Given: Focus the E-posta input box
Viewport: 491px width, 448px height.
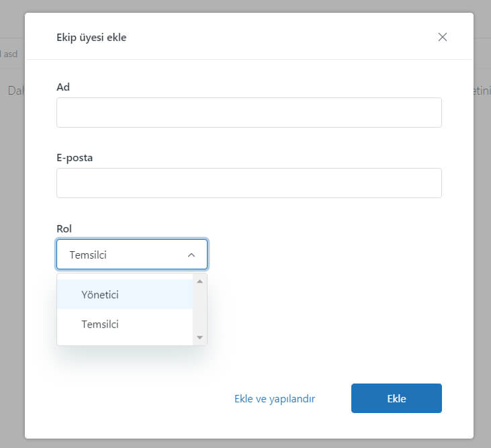Looking at the screenshot, I should 249,183.
